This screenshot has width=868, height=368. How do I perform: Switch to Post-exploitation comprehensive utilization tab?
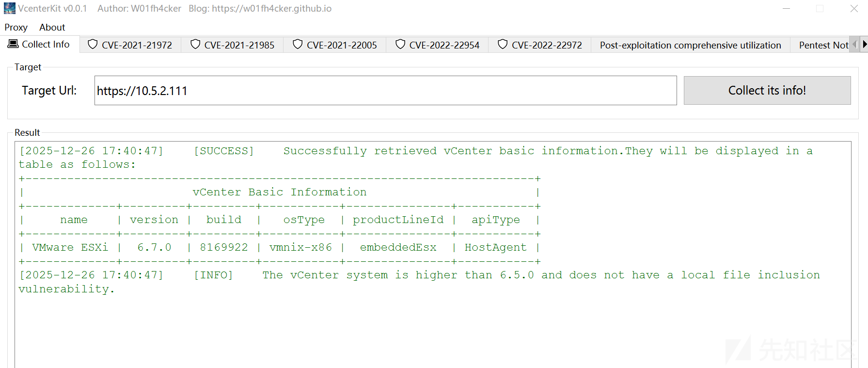(x=690, y=45)
